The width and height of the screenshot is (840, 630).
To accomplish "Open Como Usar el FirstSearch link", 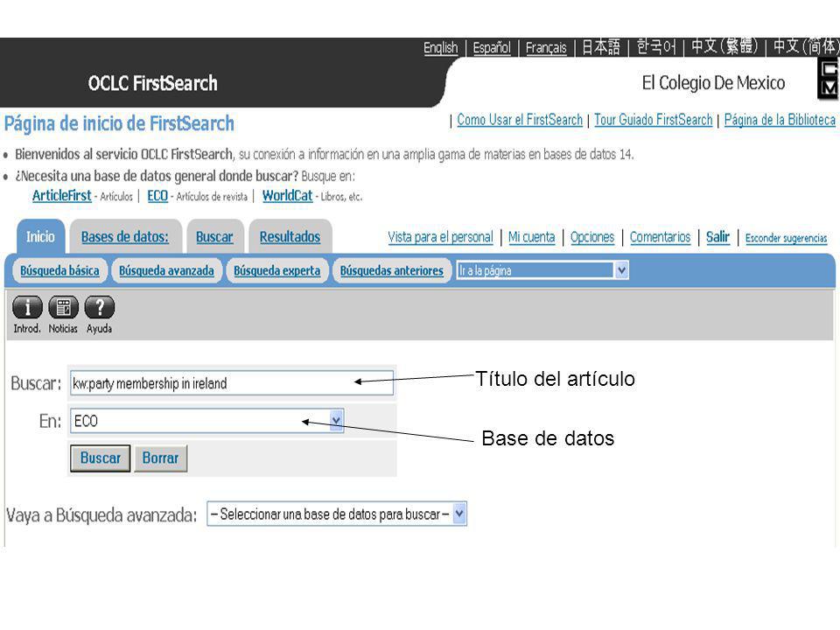I will [520, 120].
